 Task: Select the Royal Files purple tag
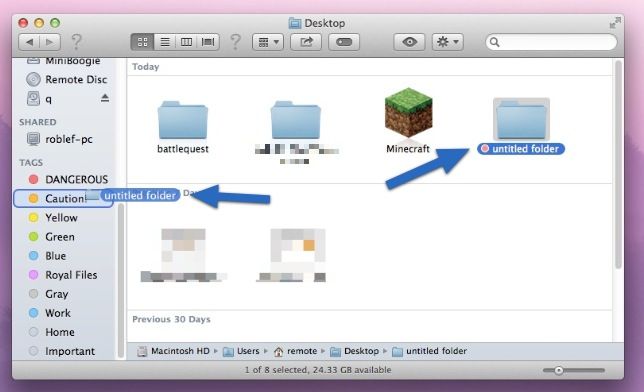click(x=63, y=274)
